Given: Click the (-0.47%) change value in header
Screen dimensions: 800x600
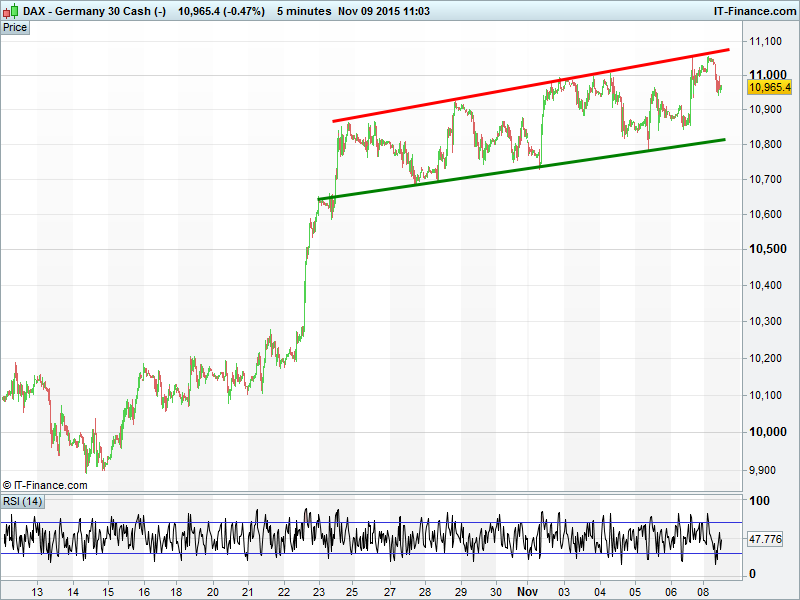Looking at the screenshot, I should tap(242, 10).
